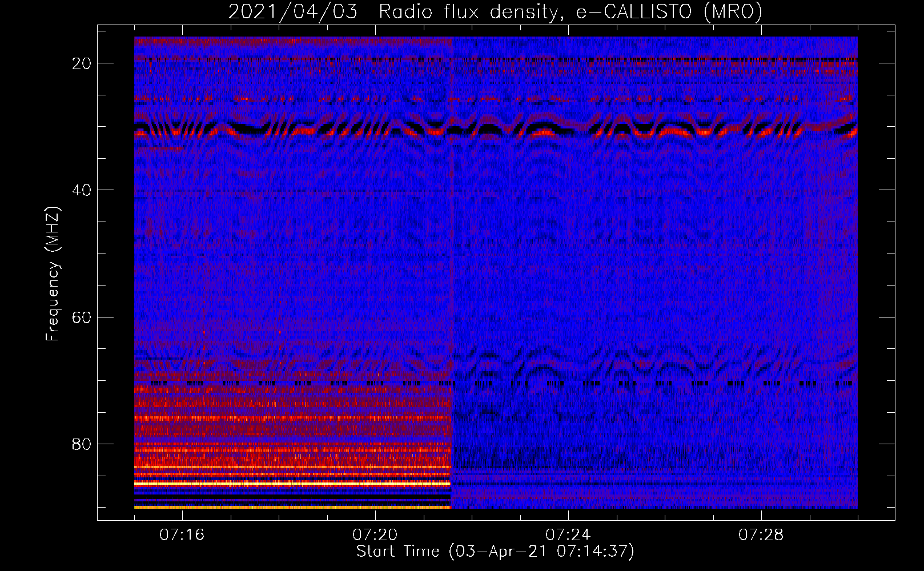Click the 20 MHz frequency tick label
Screen dimensions: 924x571
click(82, 63)
